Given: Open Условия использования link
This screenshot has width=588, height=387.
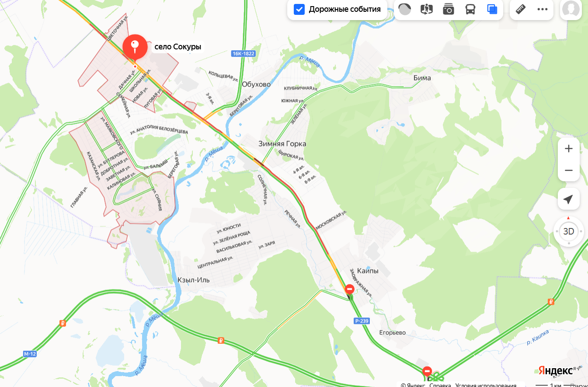Looking at the screenshot, I should 486,384.
